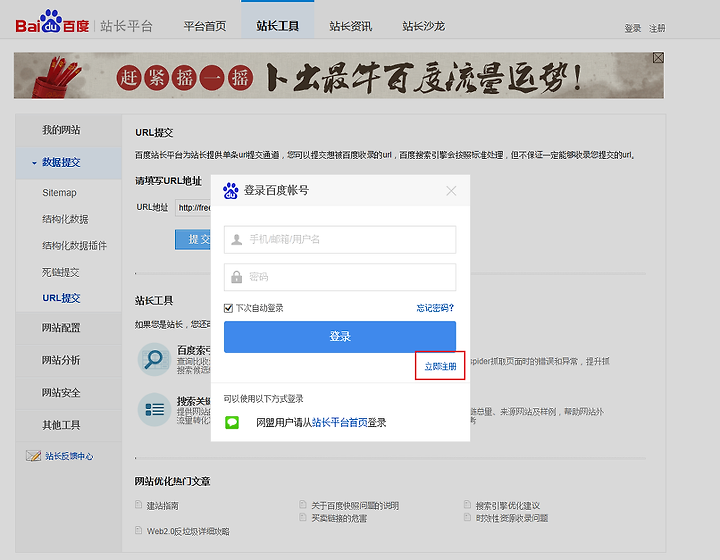The width and height of the screenshot is (720, 560).
Task: Open the Web2.0反垃圾详细攻略 article
Action: (188, 532)
